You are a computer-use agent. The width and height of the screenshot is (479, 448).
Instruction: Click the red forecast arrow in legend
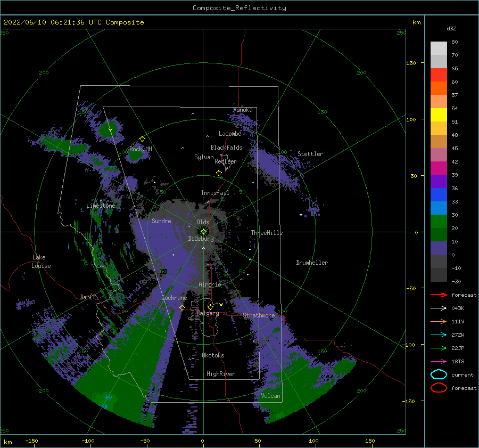coord(439,295)
